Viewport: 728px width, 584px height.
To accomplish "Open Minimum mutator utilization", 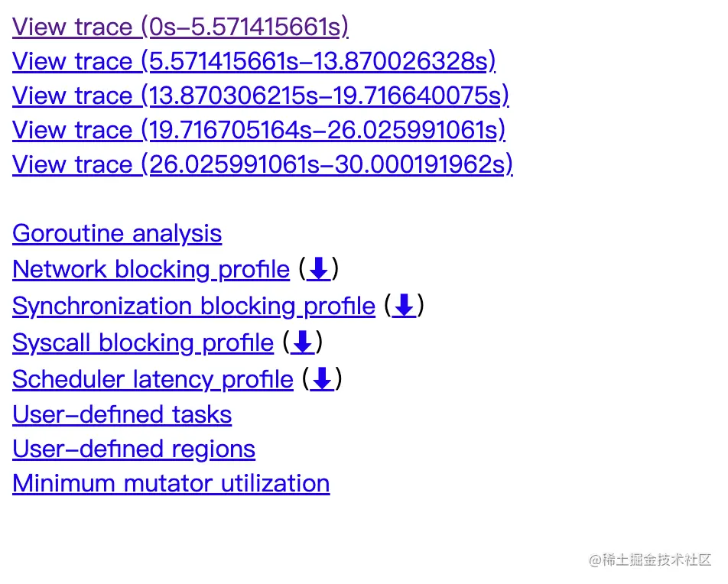I will tap(171, 483).
